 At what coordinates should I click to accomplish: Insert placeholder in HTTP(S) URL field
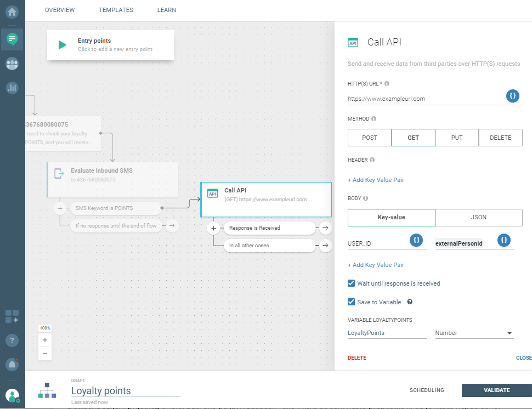512,96
